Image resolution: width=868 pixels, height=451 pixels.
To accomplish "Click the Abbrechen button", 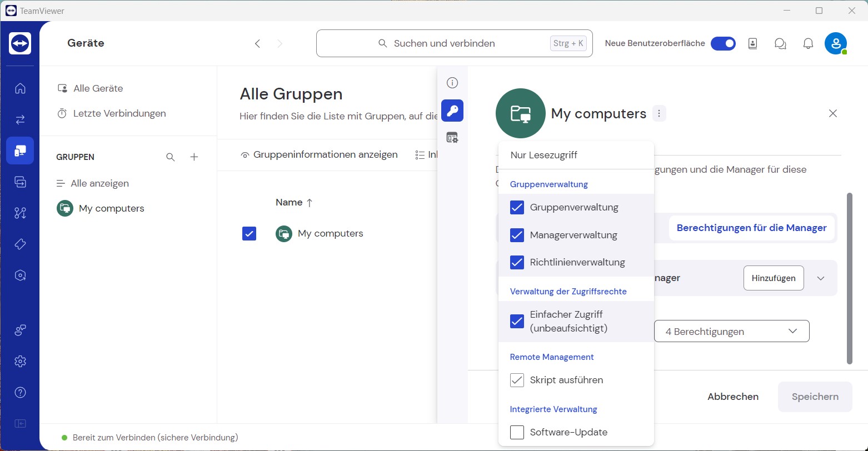I will point(732,397).
